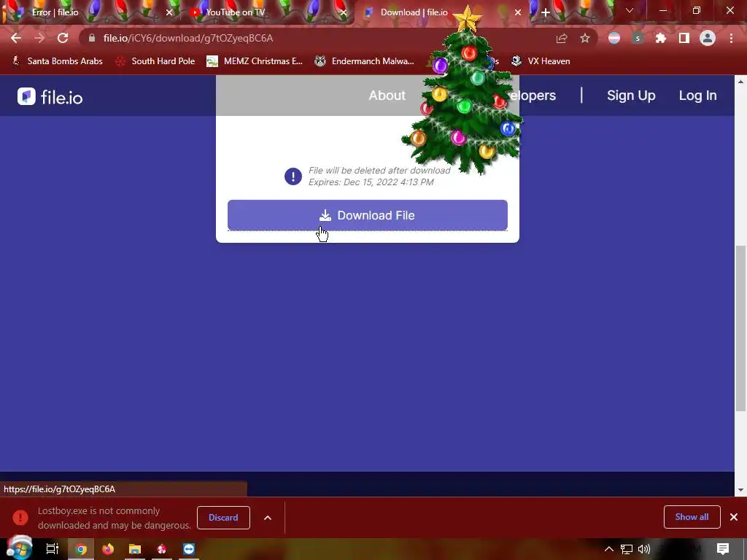Toggle the browser side panel icon
Screen dimensions: 747x560
coord(684,39)
